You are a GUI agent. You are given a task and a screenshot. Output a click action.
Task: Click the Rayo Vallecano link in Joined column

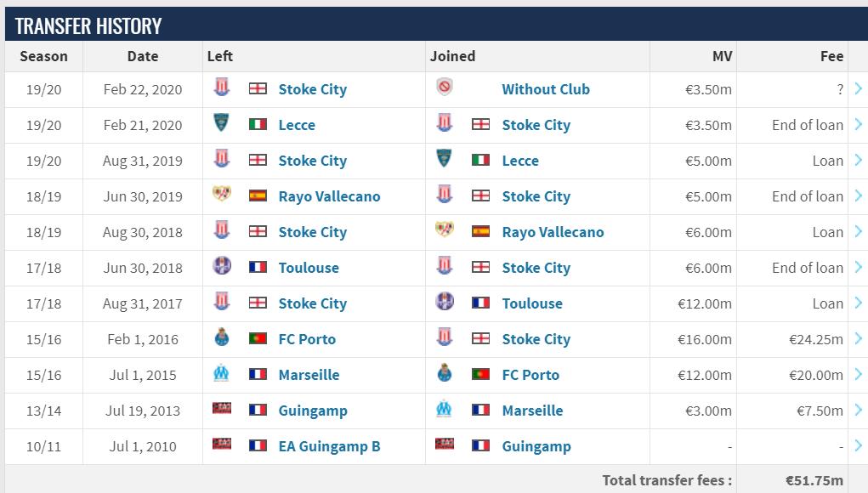[x=553, y=232]
